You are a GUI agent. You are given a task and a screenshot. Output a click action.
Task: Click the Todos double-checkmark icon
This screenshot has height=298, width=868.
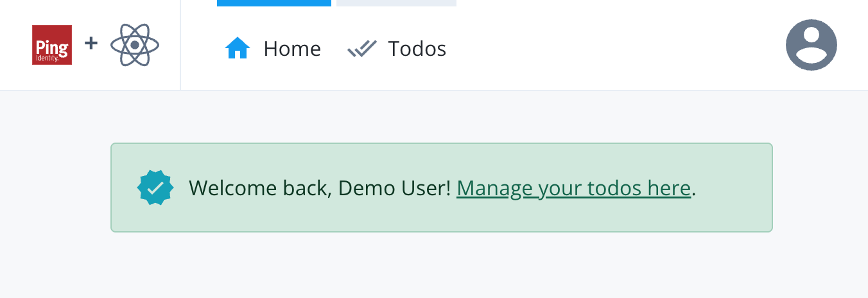click(x=361, y=49)
